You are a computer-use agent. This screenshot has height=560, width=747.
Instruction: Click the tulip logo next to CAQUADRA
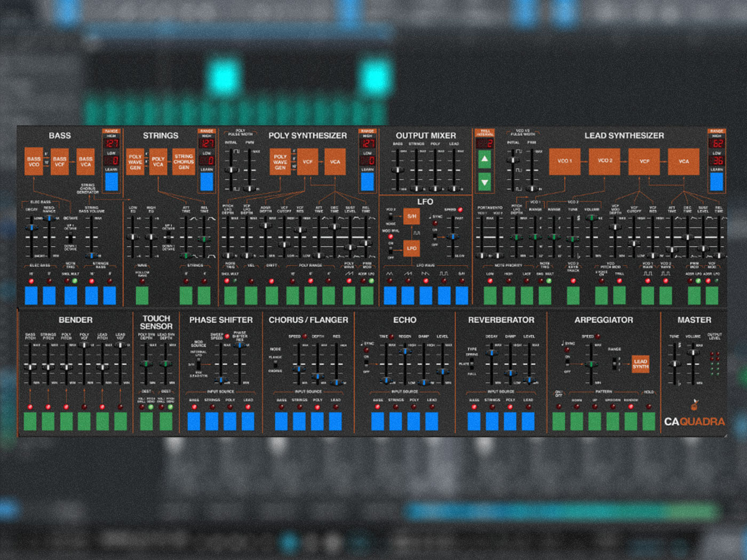click(x=695, y=404)
